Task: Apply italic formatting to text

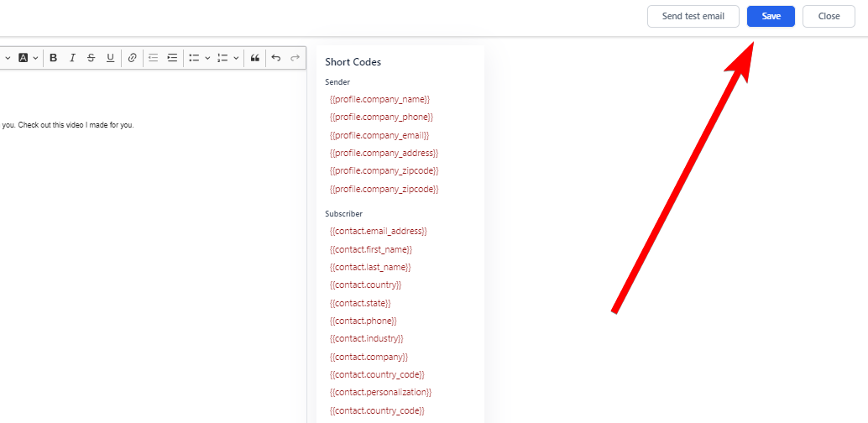Action: [x=72, y=58]
